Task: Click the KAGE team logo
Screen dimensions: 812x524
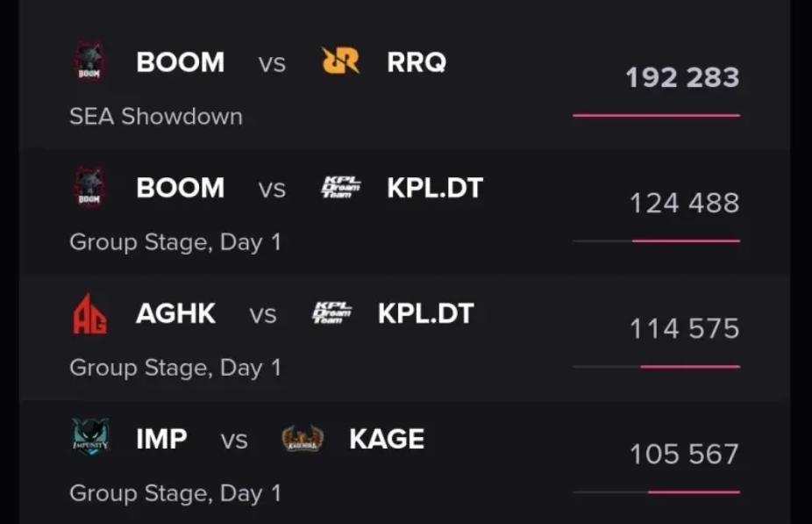Action: click(x=303, y=439)
